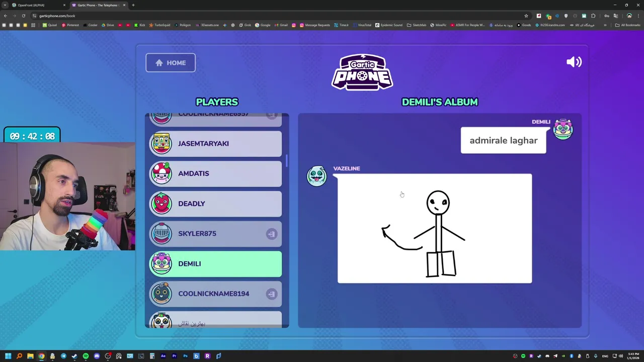Select player SKYLER875 in the list
The height and width of the screenshot is (362, 644).
coord(216,234)
